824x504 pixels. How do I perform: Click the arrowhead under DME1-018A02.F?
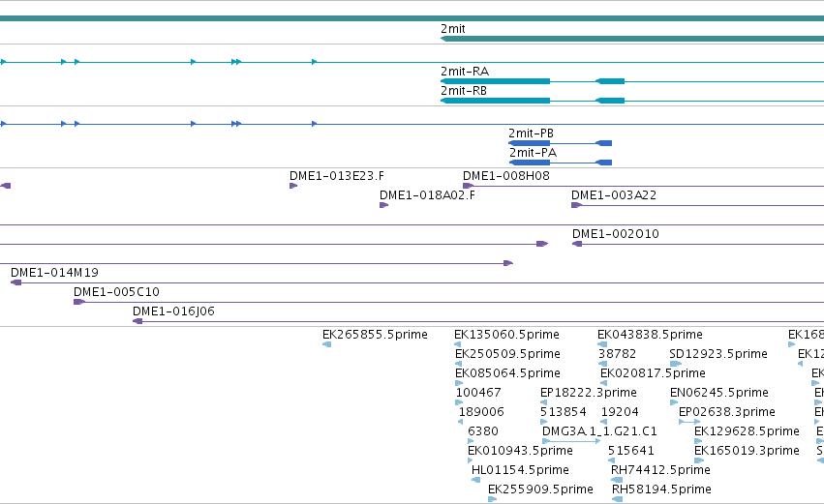(x=383, y=205)
